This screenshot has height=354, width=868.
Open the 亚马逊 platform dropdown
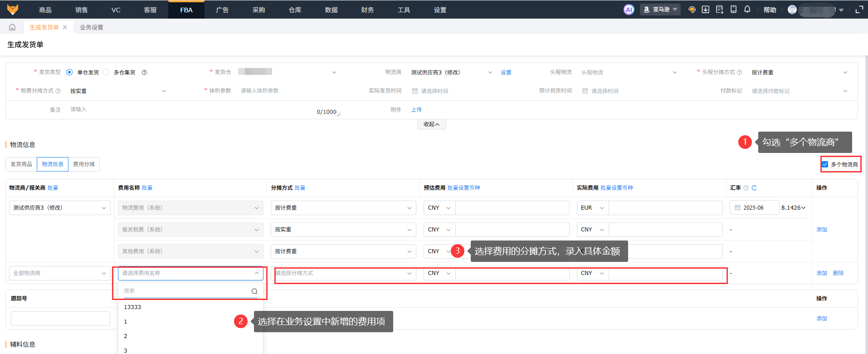660,10
